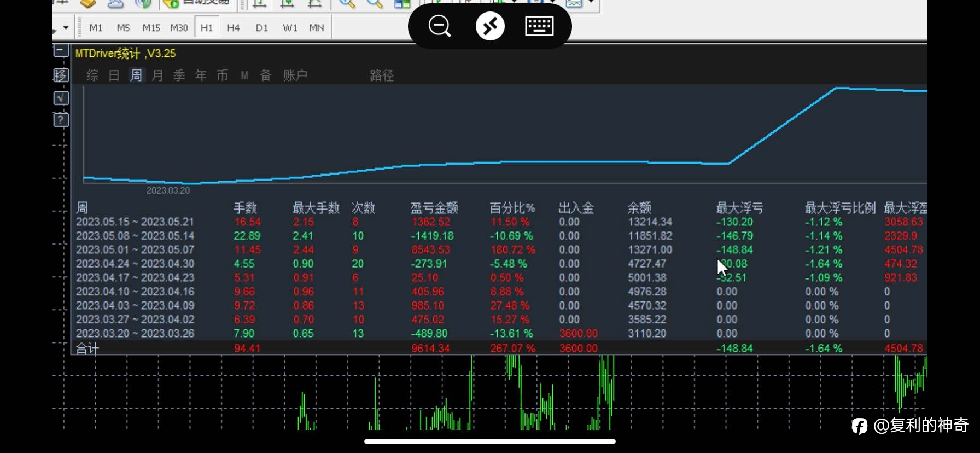Select the M15 timeframe
The width and height of the screenshot is (980, 453).
point(151,27)
